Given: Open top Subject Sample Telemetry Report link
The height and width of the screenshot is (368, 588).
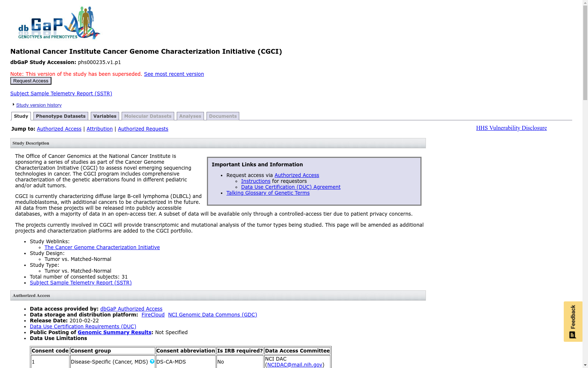Looking at the screenshot, I should click(61, 93).
